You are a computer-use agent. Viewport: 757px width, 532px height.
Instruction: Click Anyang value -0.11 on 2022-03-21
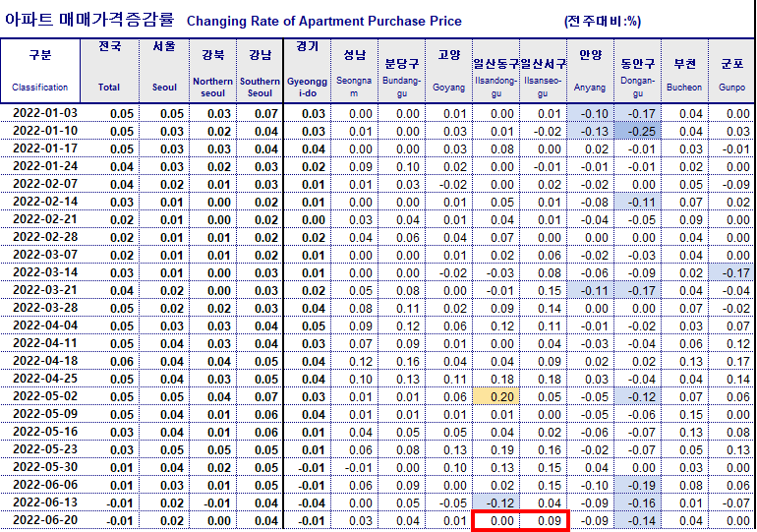coord(590,290)
